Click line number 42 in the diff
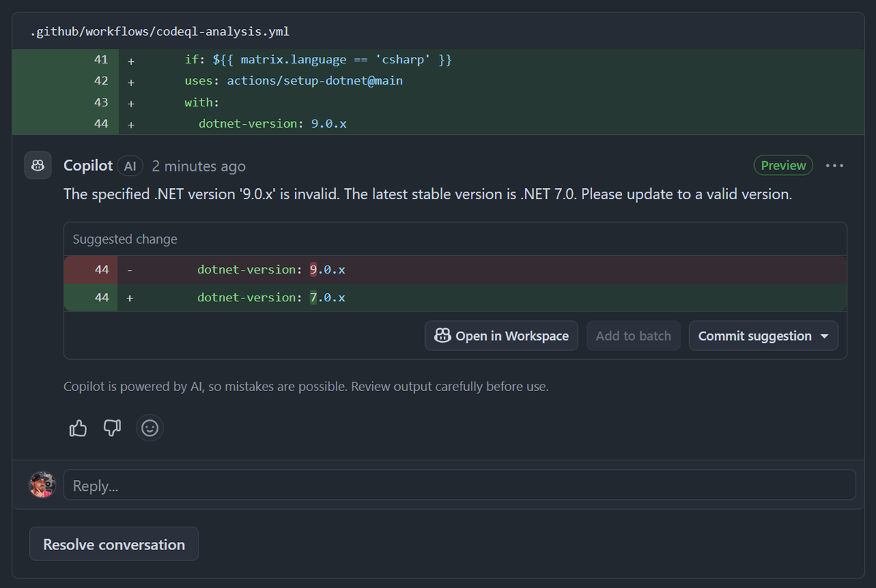876x588 pixels. click(x=101, y=81)
